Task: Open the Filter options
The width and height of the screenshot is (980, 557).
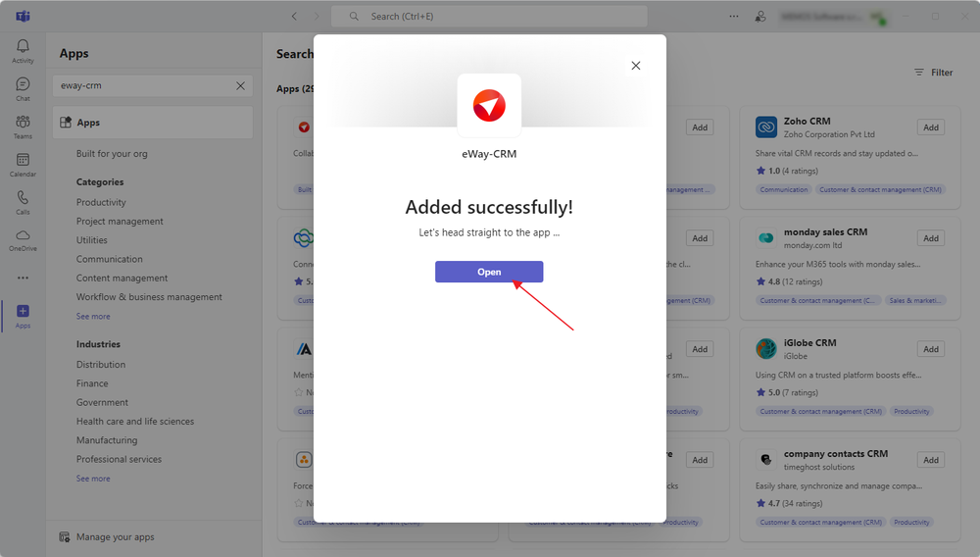Action: tap(933, 73)
